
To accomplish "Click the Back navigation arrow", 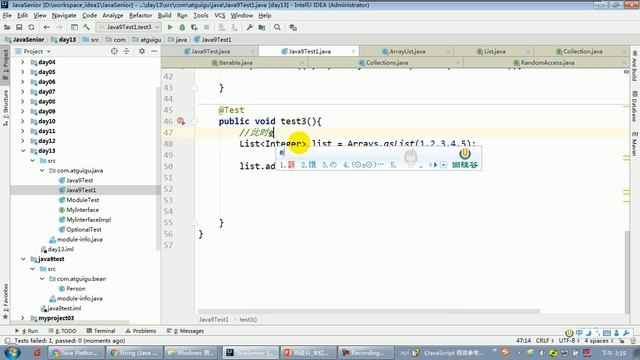I will point(47,27).
